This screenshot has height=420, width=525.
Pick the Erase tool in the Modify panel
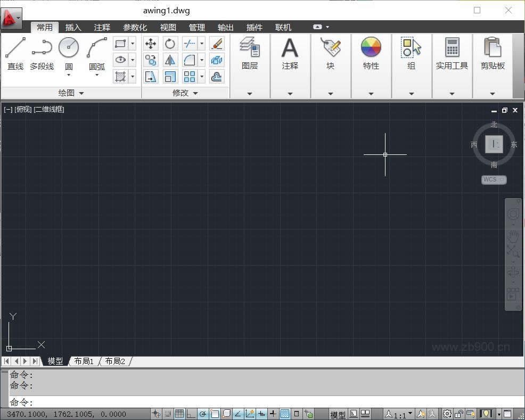[x=217, y=44]
